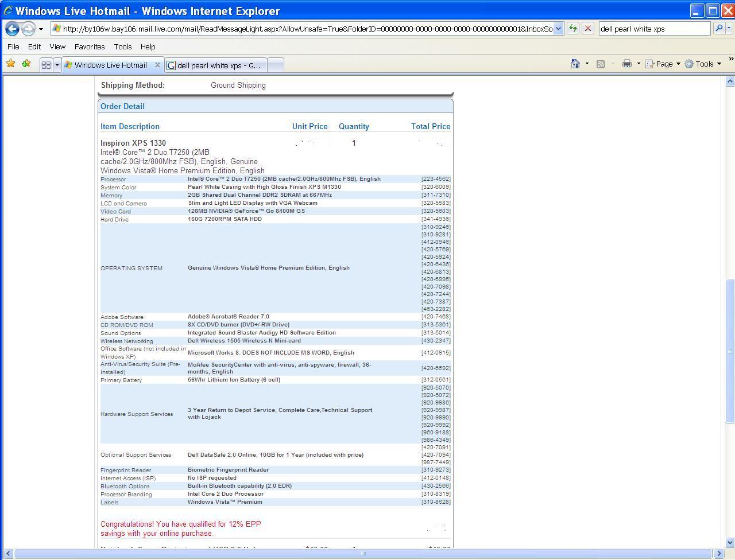735x560 pixels.
Task: Open the Home button dropdown arrow
Action: pos(587,64)
